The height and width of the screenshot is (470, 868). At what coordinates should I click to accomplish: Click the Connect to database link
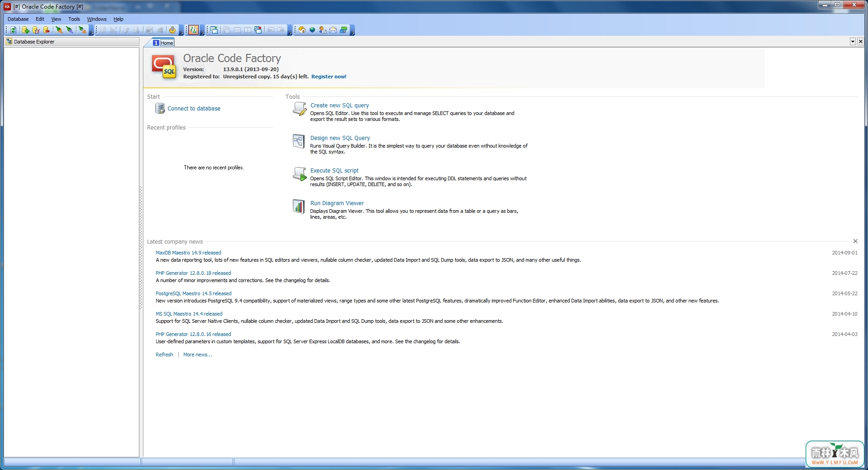(194, 109)
